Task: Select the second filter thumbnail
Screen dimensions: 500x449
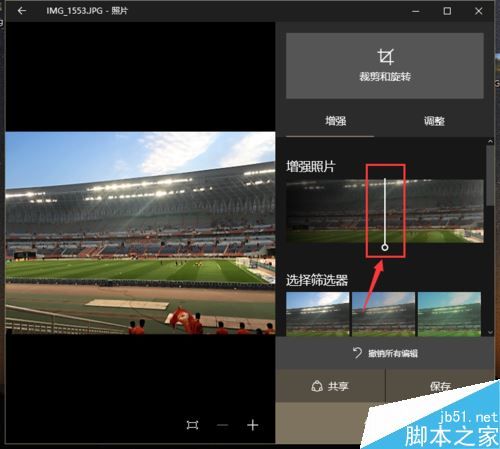Action: (384, 314)
